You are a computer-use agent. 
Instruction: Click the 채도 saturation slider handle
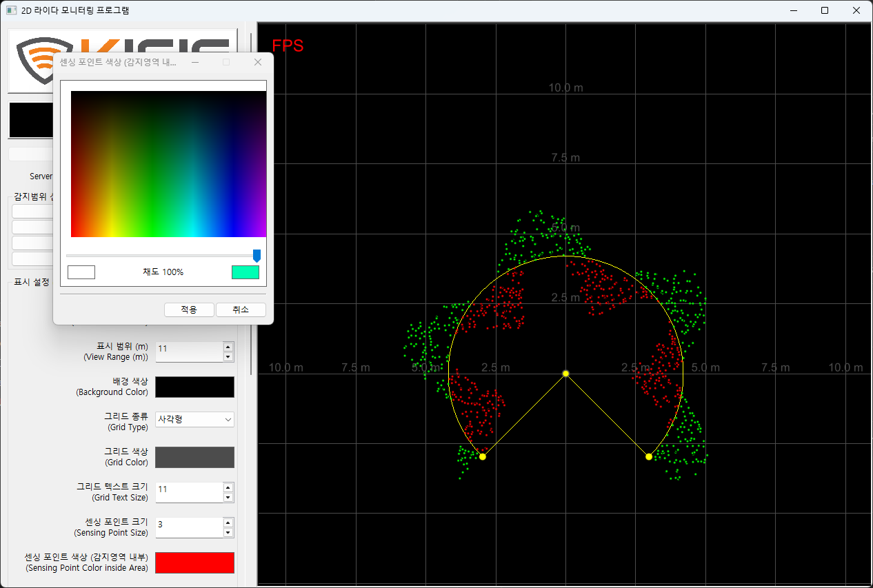257,256
